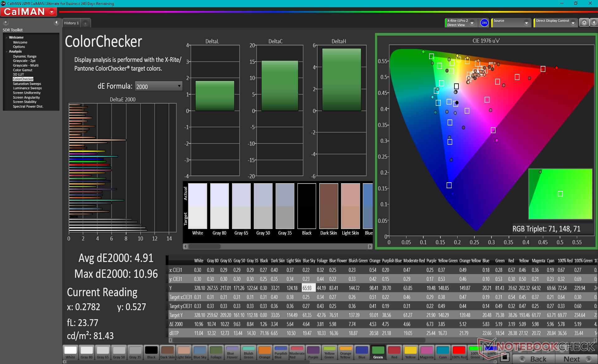Screen dimensions: 598x364
Task: Expand the X-Rite i1Pro 2 meter dropdown
Action: pos(472,23)
